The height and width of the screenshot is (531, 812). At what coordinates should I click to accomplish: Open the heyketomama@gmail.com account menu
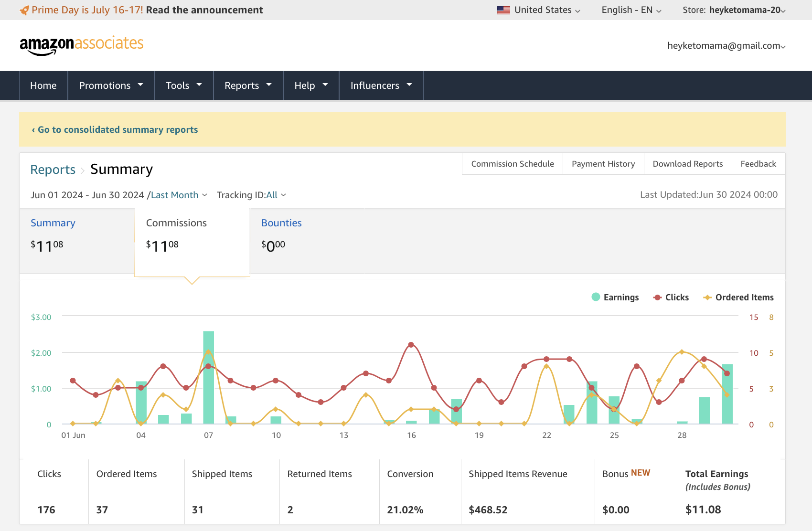[727, 45]
